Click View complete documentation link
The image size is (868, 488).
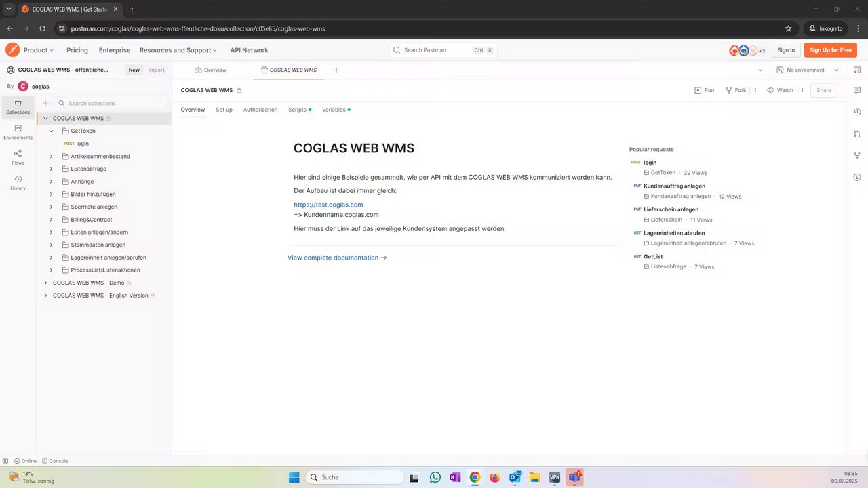[337, 258]
